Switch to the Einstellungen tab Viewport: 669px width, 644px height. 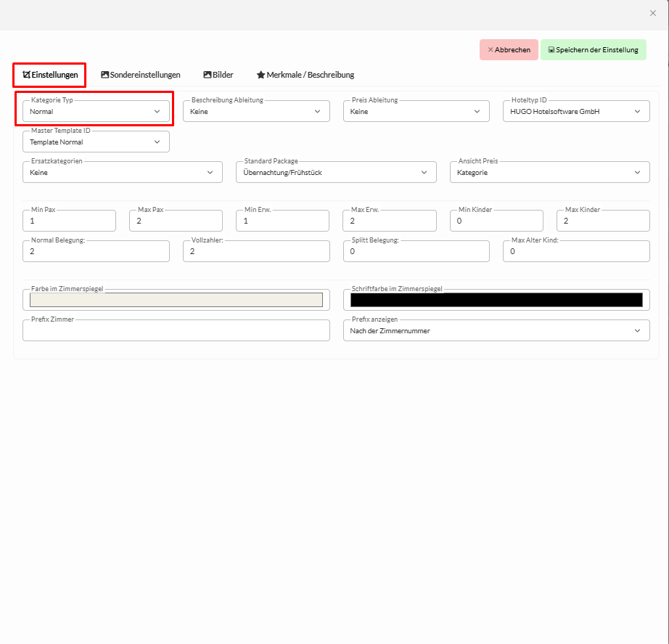[50, 75]
